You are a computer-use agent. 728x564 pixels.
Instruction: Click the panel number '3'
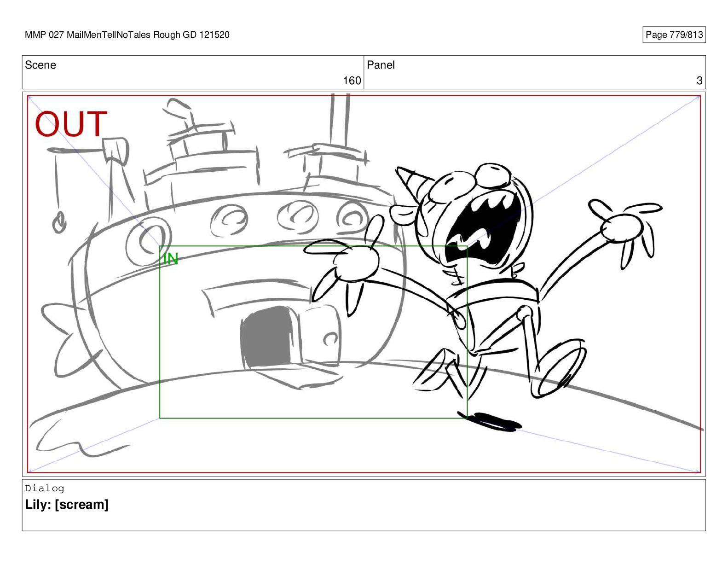tap(699, 81)
